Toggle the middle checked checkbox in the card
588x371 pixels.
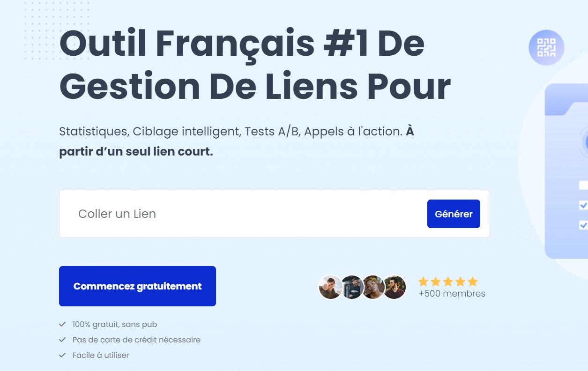click(583, 205)
